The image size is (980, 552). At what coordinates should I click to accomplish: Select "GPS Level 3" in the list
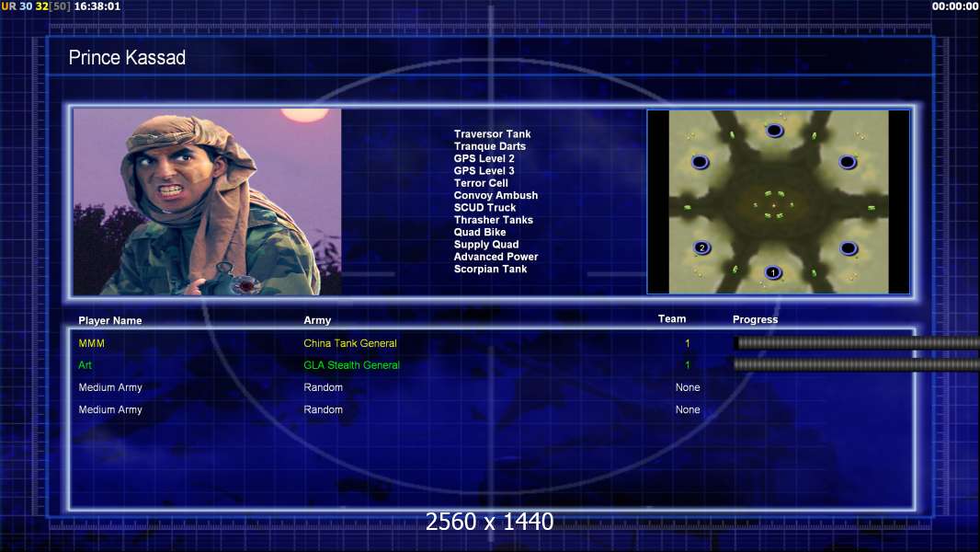point(484,171)
